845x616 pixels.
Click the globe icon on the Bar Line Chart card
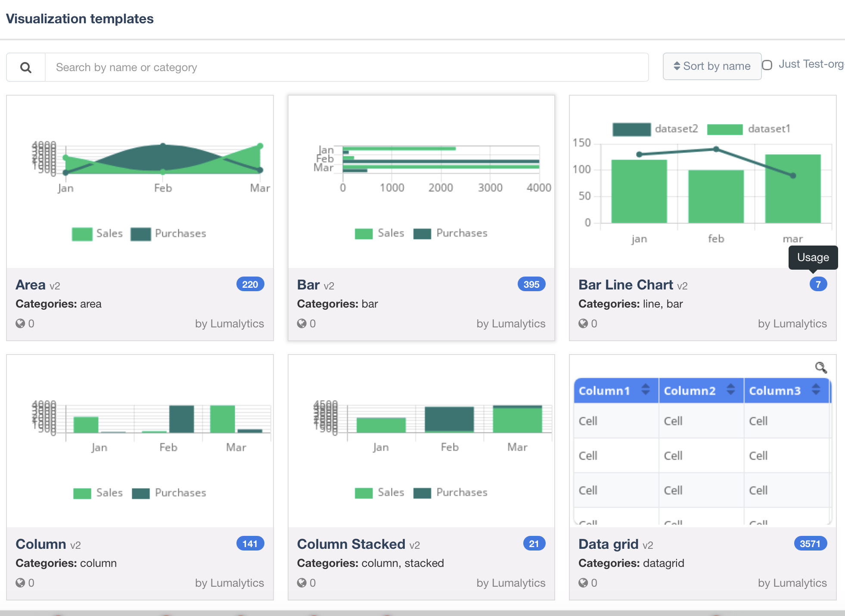pyautogui.click(x=583, y=324)
